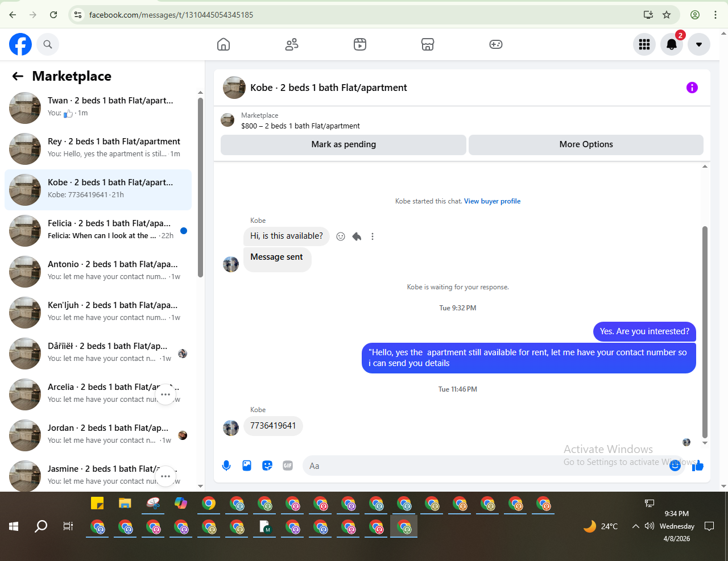The width and height of the screenshot is (728, 561).
Task: Install app icon in address bar
Action: (x=648, y=15)
